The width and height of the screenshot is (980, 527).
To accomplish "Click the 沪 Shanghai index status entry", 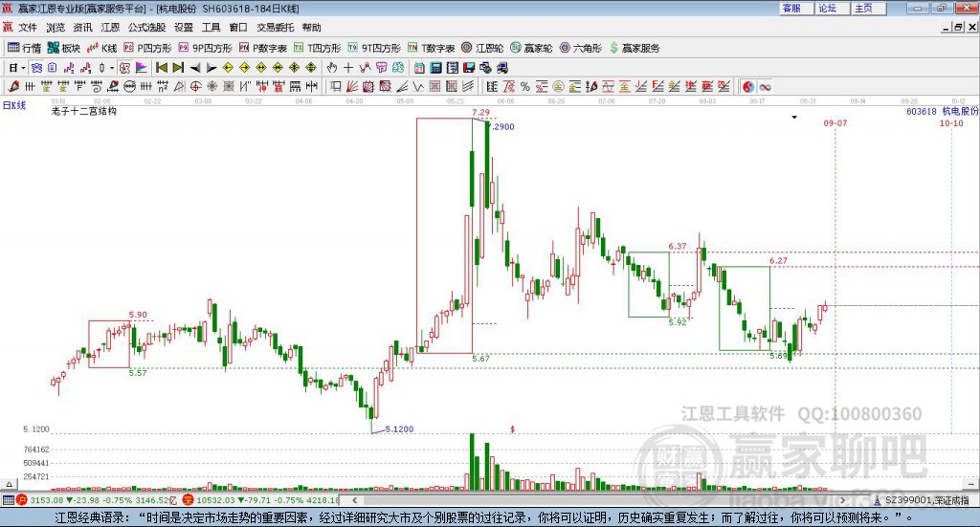I will point(98,500).
